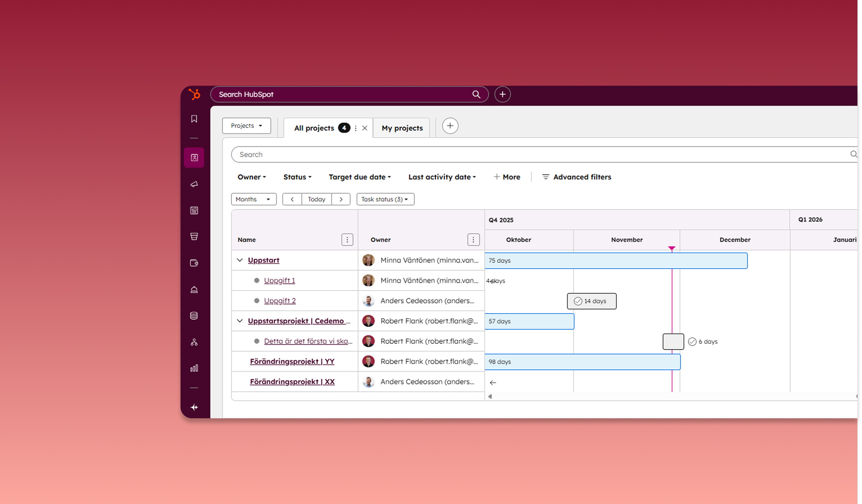Change the Months timescale dropdown
Viewport: 862px width, 504px height.
point(254,199)
